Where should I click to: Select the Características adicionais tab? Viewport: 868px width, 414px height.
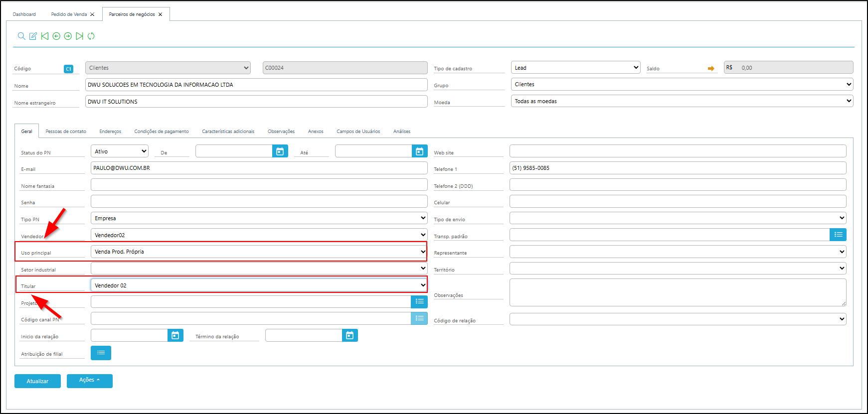pos(228,132)
